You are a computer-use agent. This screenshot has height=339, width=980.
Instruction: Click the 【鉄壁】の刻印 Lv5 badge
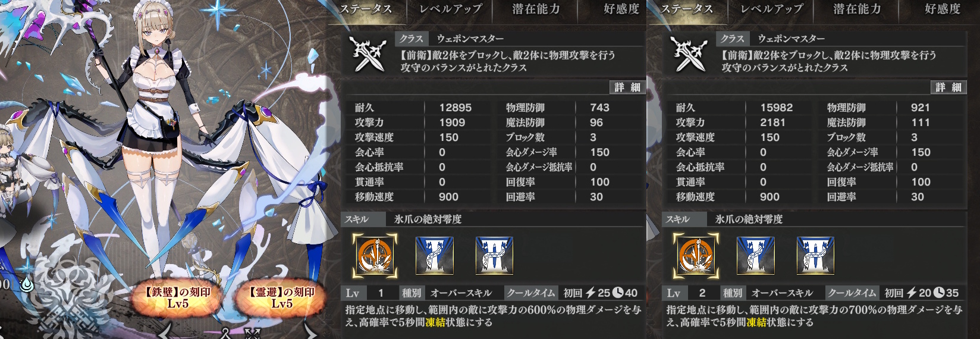177,298
